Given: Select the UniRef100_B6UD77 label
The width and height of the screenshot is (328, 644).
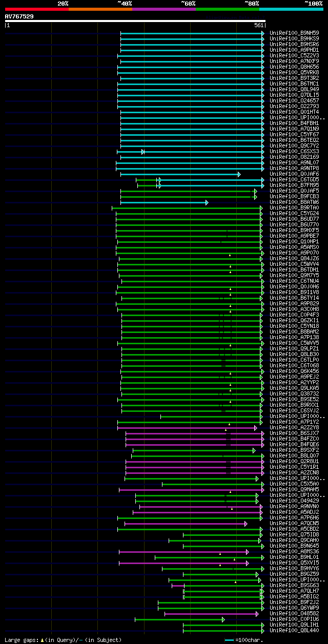Looking at the screenshot, I should pyautogui.click(x=294, y=219).
